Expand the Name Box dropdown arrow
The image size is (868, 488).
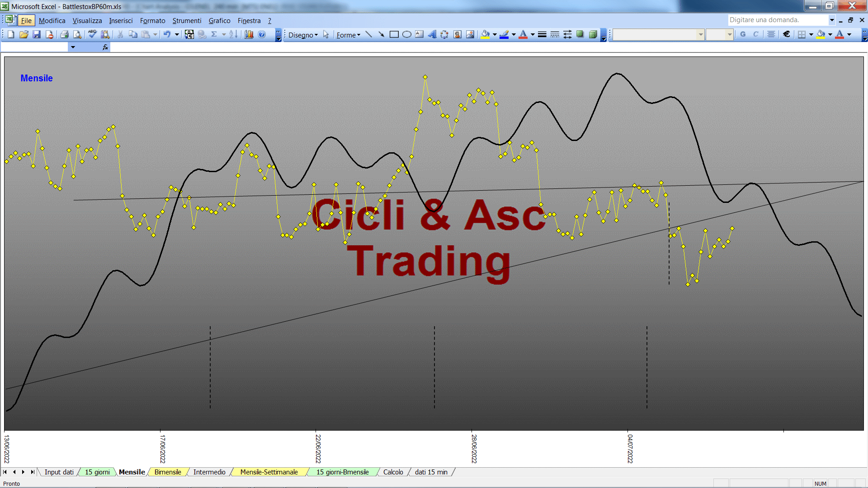[73, 47]
